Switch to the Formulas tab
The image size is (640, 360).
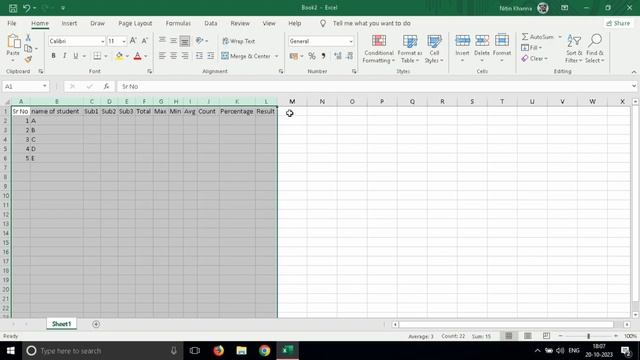point(178,23)
